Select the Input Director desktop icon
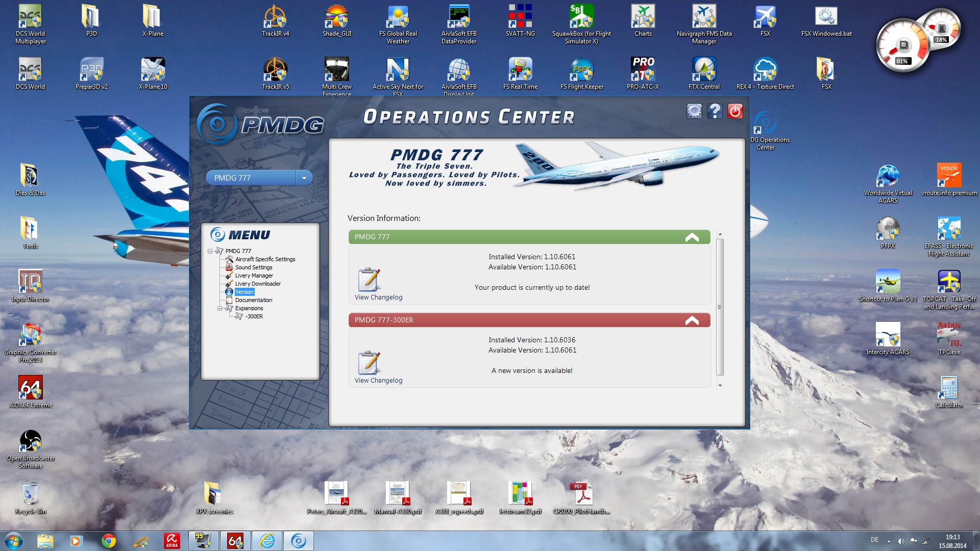The height and width of the screenshot is (551, 980). click(x=31, y=286)
